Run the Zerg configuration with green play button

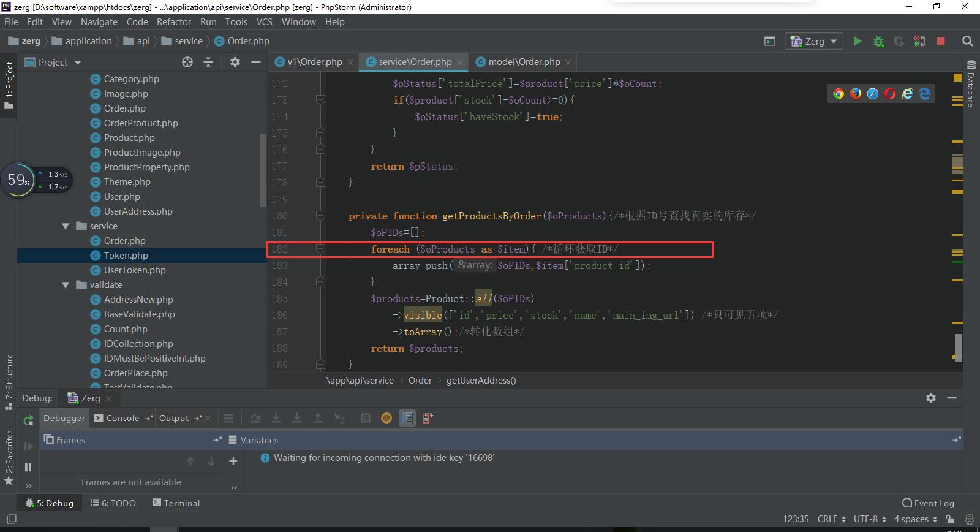(858, 41)
